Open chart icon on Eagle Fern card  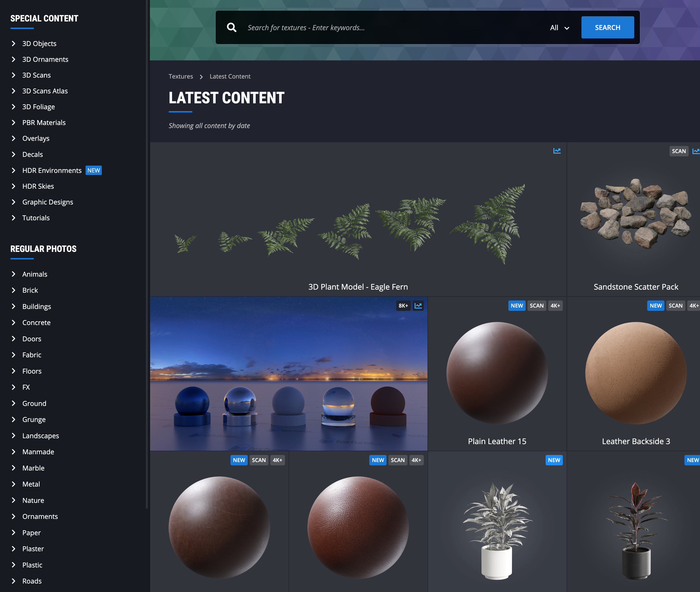(557, 151)
